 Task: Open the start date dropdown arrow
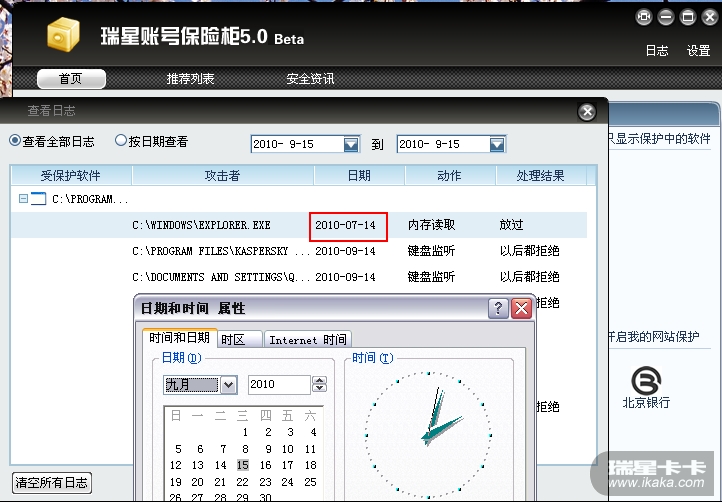coord(351,145)
